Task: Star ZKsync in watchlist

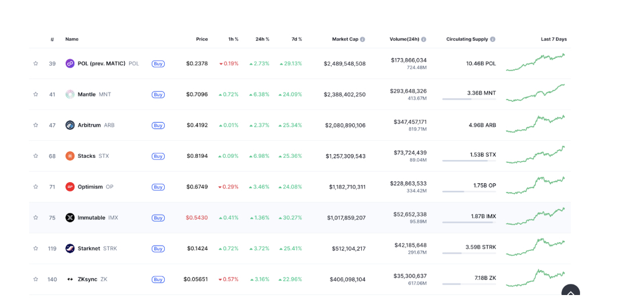Action: [35, 279]
